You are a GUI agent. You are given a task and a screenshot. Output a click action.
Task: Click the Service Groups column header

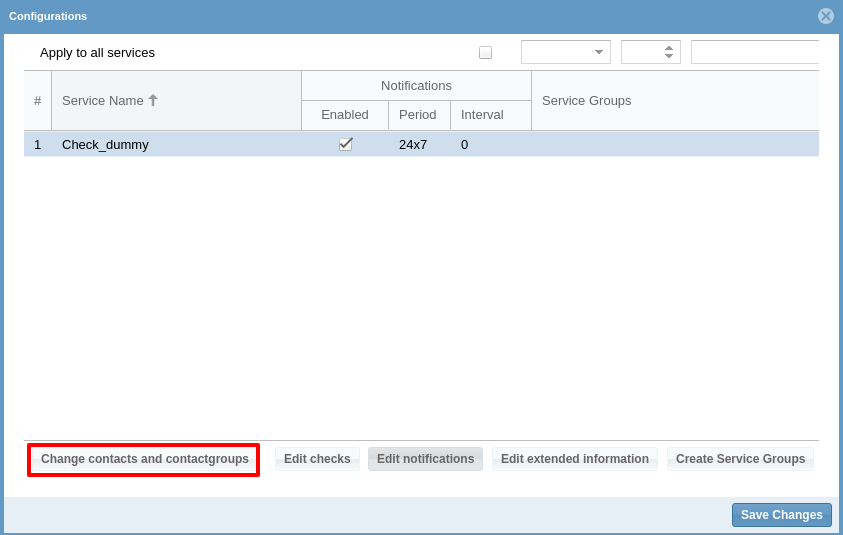click(587, 100)
